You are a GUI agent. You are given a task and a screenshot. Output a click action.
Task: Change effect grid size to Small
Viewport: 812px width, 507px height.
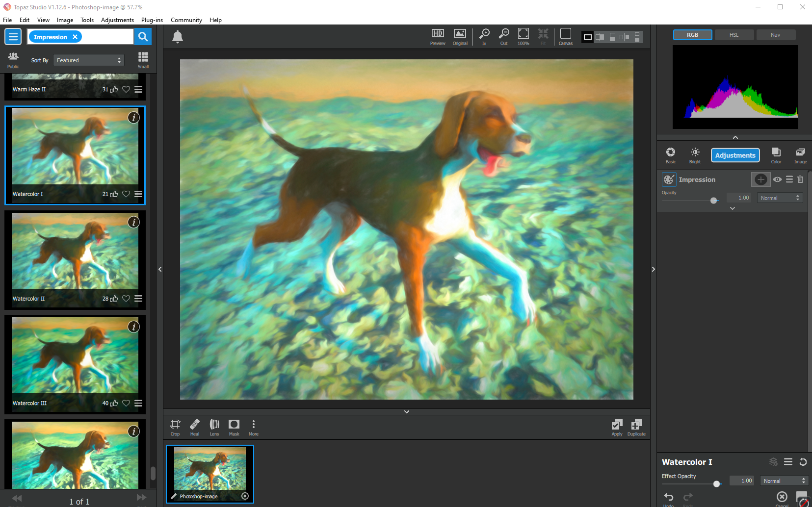point(143,60)
